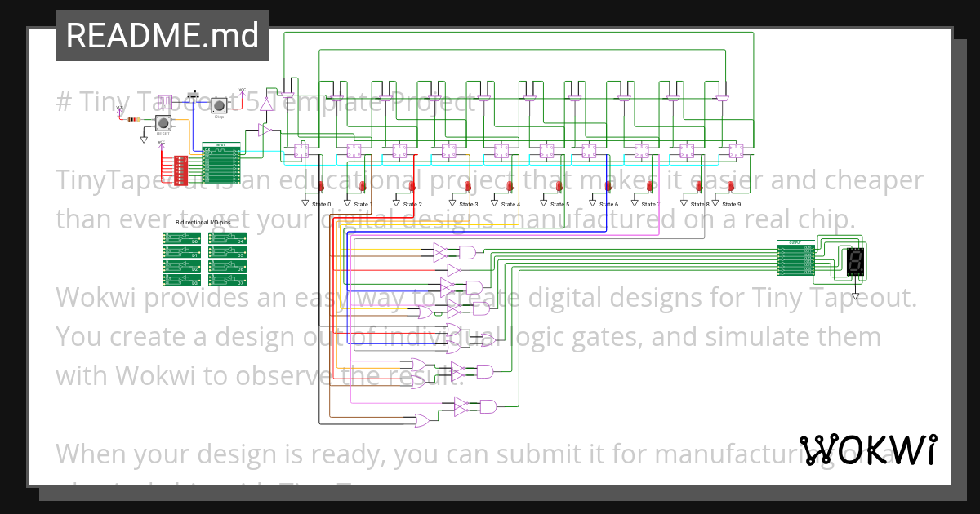Select the Step pushbutton component
This screenshot has height=514, width=980.
tap(219, 105)
